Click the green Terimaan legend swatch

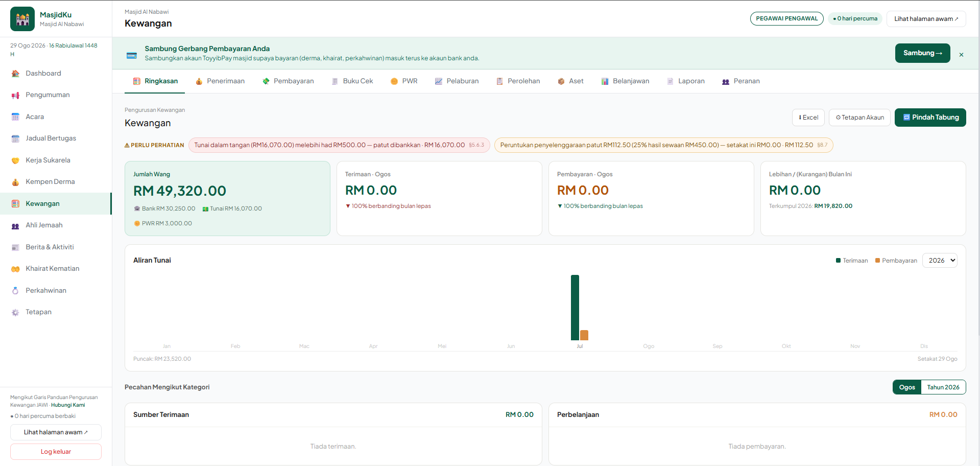[838, 261]
